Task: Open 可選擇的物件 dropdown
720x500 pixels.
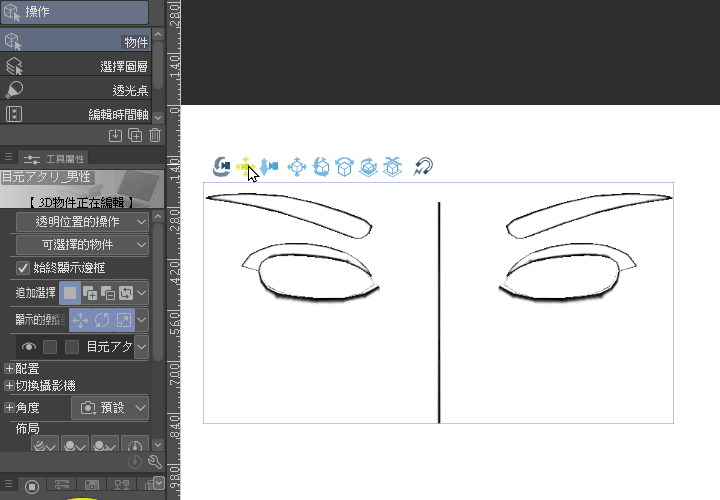Action: coord(82,245)
